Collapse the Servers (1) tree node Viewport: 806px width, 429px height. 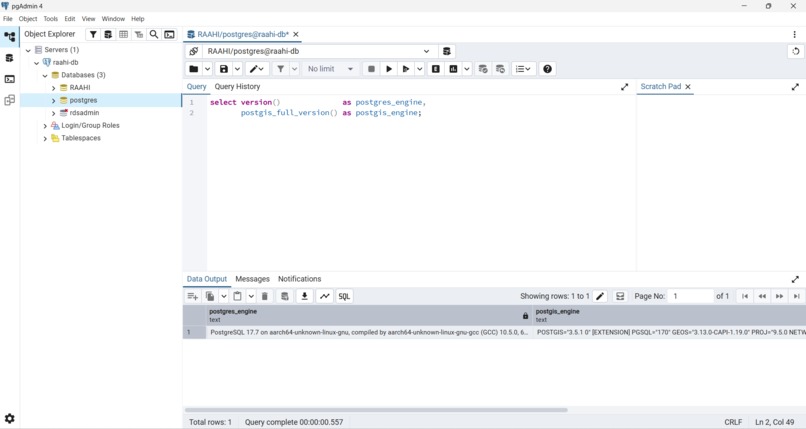coord(28,50)
